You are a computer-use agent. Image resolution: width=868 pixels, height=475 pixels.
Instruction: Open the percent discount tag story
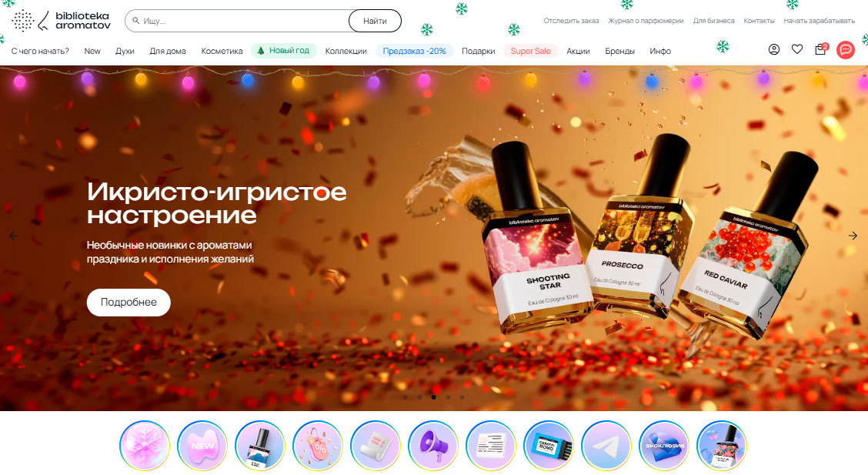(x=318, y=446)
